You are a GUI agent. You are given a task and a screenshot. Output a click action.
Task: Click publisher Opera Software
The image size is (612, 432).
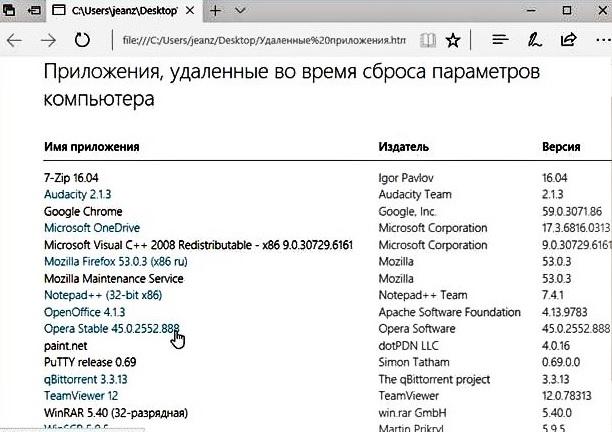coord(417,329)
